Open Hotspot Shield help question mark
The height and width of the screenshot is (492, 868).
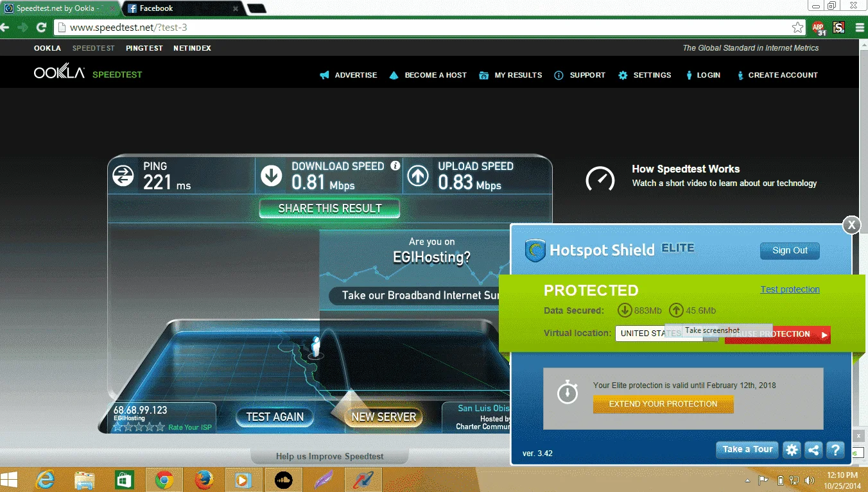click(835, 450)
